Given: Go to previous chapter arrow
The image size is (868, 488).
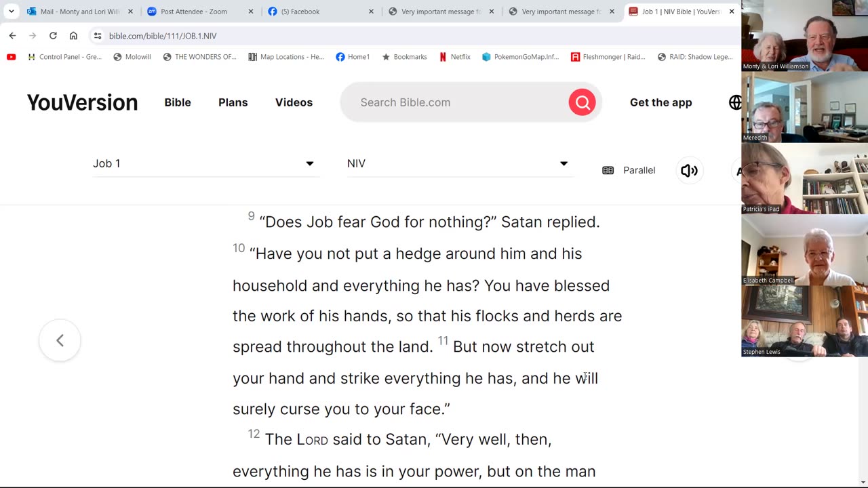Looking at the screenshot, I should point(60,340).
